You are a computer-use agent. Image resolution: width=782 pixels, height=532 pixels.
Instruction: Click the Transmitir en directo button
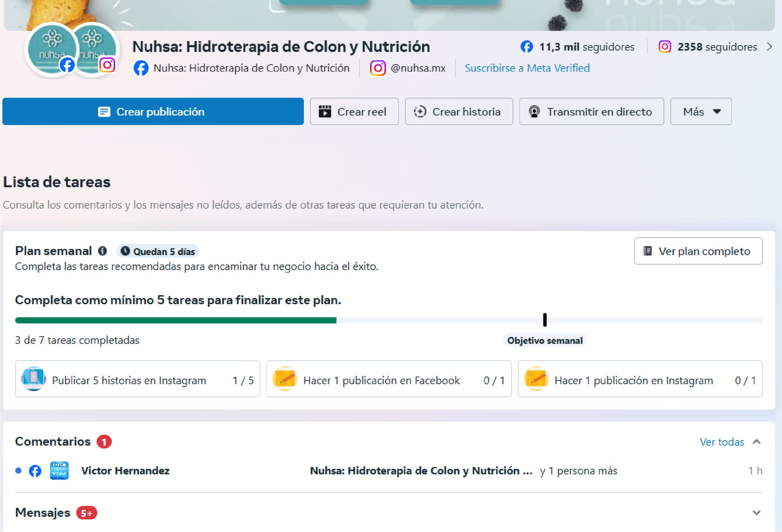click(x=592, y=112)
